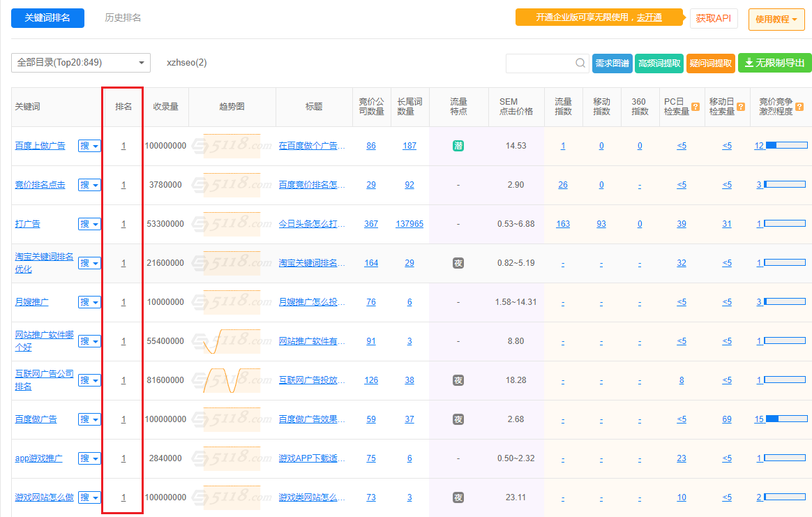Expand the 使用教程 dropdown menu
812x517 pixels.
pos(776,20)
